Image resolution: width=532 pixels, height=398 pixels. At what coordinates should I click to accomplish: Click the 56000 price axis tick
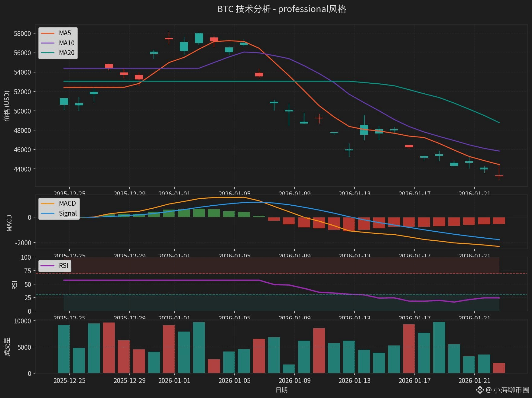pyautogui.click(x=22, y=53)
